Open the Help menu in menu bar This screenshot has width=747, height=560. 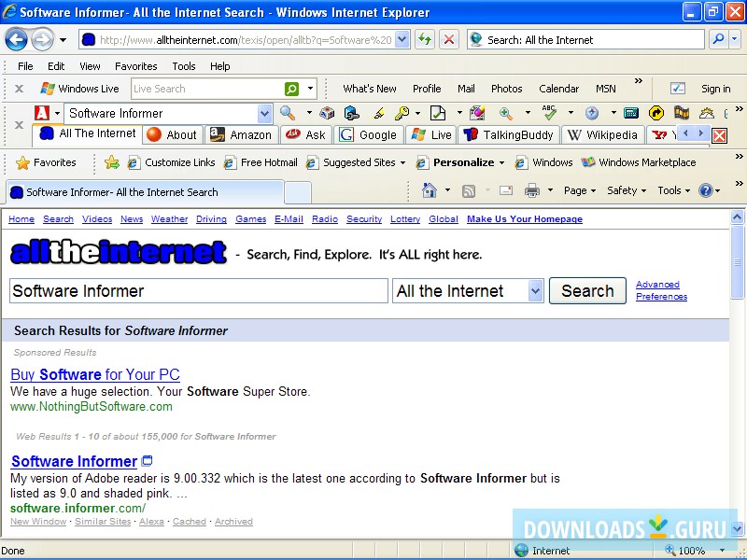(x=220, y=66)
